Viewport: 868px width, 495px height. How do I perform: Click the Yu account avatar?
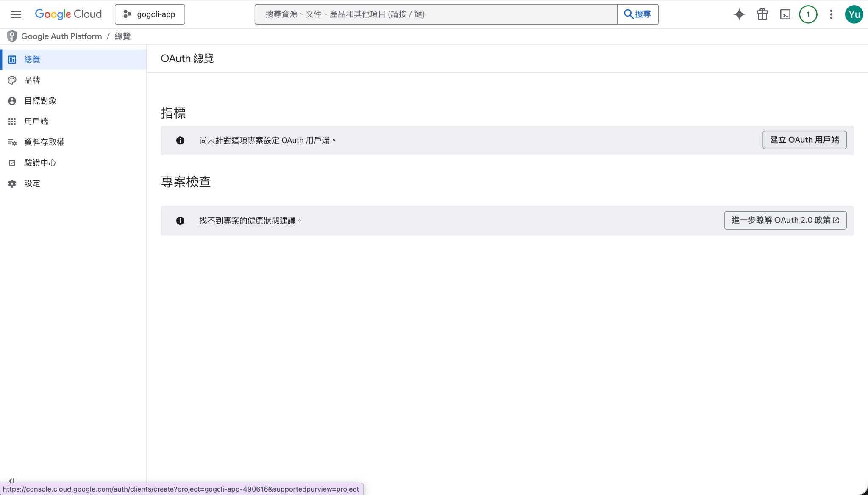tap(854, 14)
